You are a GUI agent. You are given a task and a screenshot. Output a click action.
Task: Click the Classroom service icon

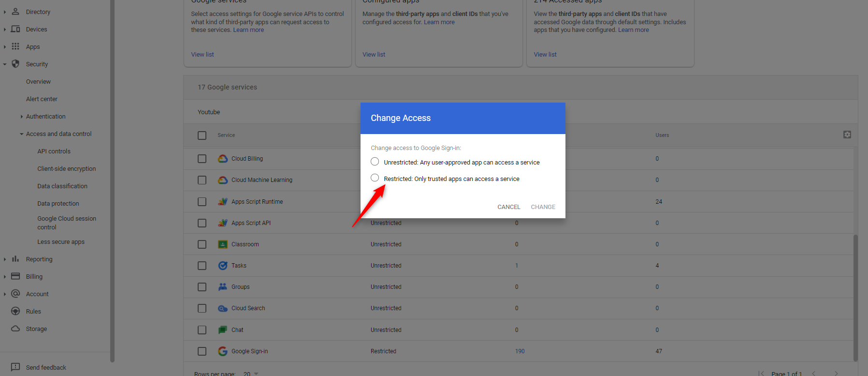223,244
